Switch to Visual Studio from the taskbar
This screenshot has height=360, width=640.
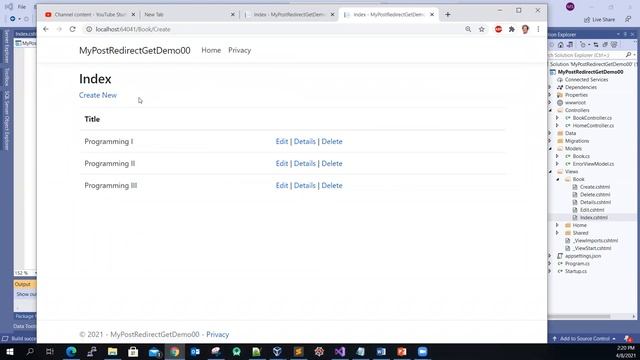tap(340, 351)
